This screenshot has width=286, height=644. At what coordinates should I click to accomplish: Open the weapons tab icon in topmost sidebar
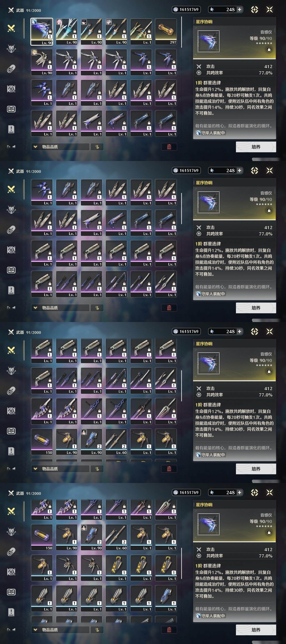coord(11,28)
